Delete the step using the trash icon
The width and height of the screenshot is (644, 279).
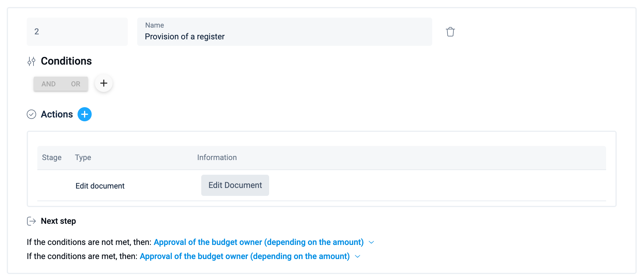pyautogui.click(x=450, y=32)
